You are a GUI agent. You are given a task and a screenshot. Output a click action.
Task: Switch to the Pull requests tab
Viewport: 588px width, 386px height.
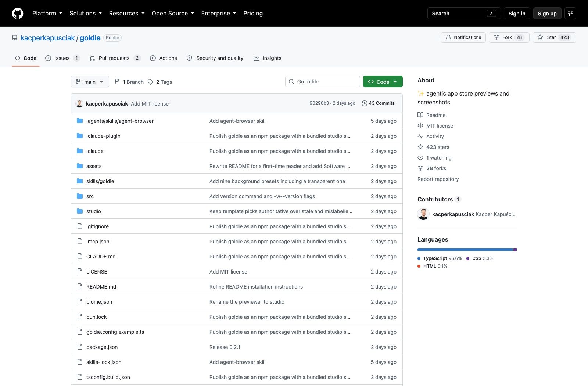pyautogui.click(x=115, y=58)
